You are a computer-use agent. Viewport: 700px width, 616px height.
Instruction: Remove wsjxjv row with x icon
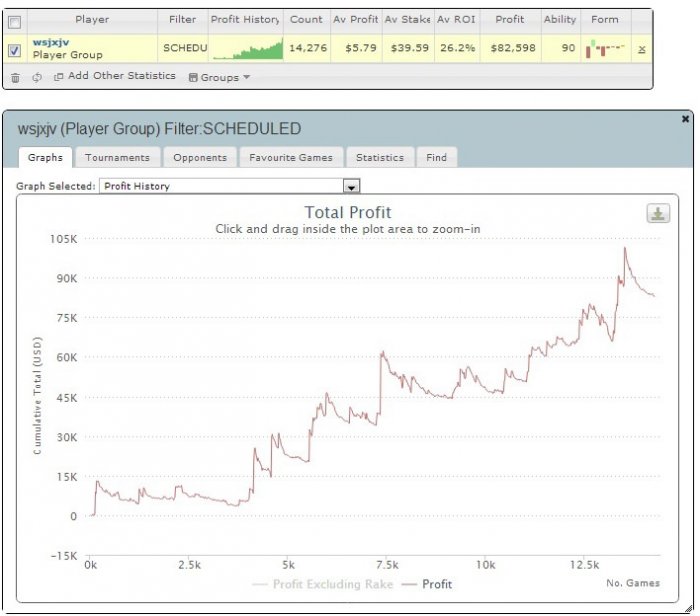pyautogui.click(x=642, y=49)
